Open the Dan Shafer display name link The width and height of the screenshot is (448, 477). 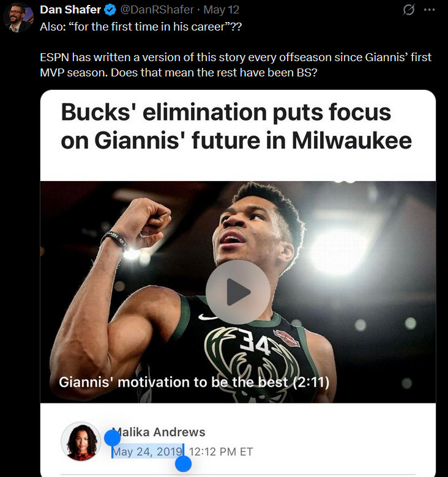(70, 10)
